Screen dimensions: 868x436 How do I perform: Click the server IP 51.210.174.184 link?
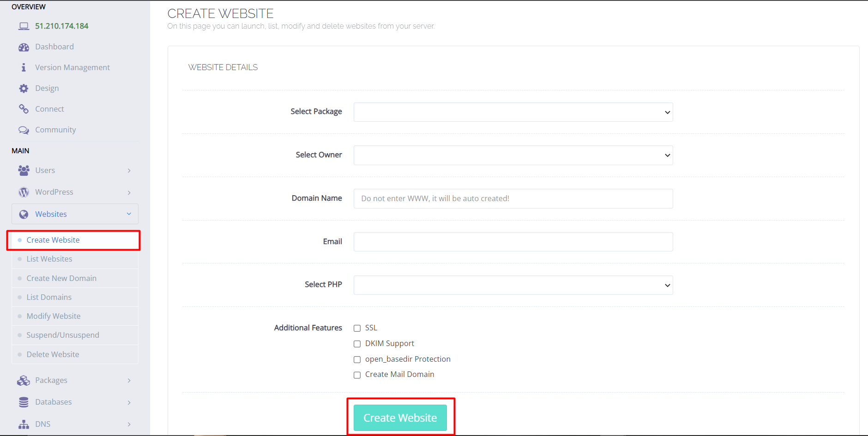(x=61, y=26)
